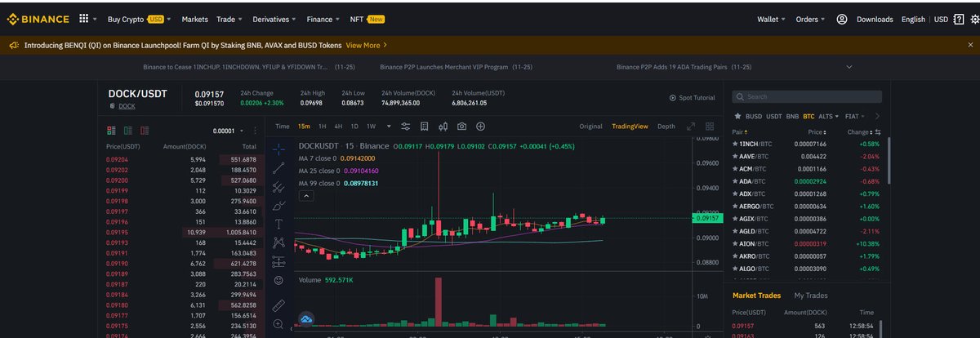Open the Spot Tutorial
Viewport: 980px width, 338px height.
point(692,98)
